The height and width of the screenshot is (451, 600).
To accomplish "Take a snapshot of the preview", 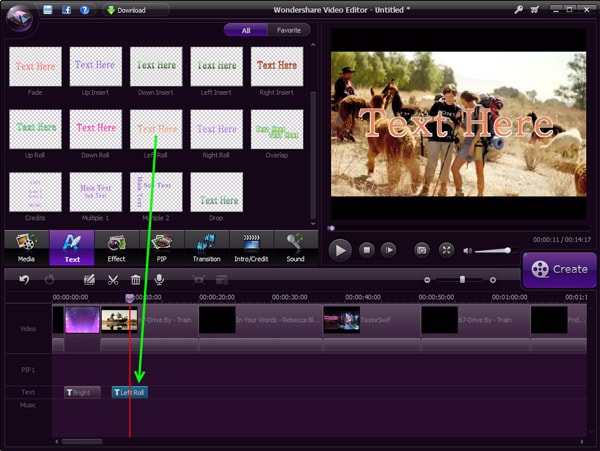I will 422,250.
